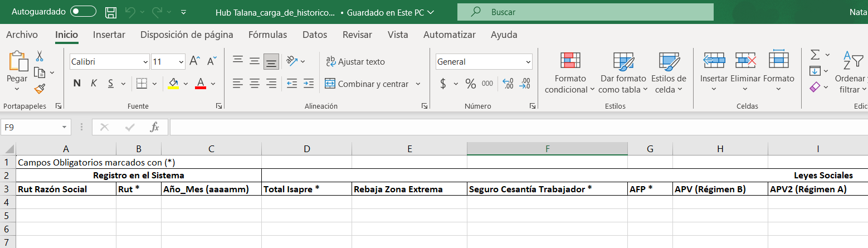Toggle Ajustar texto wrap
Viewport: 868px width, 248px height.
pos(355,61)
